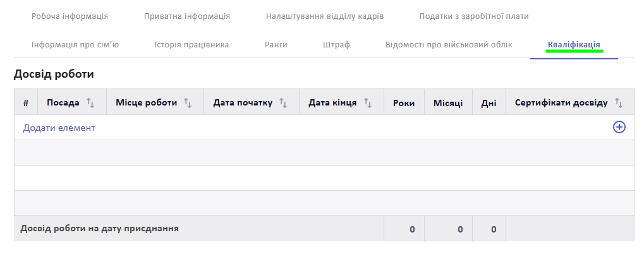Select Відомості про військовий облік tab
Image resolution: width=644 pixels, height=271 pixels.
tap(449, 45)
